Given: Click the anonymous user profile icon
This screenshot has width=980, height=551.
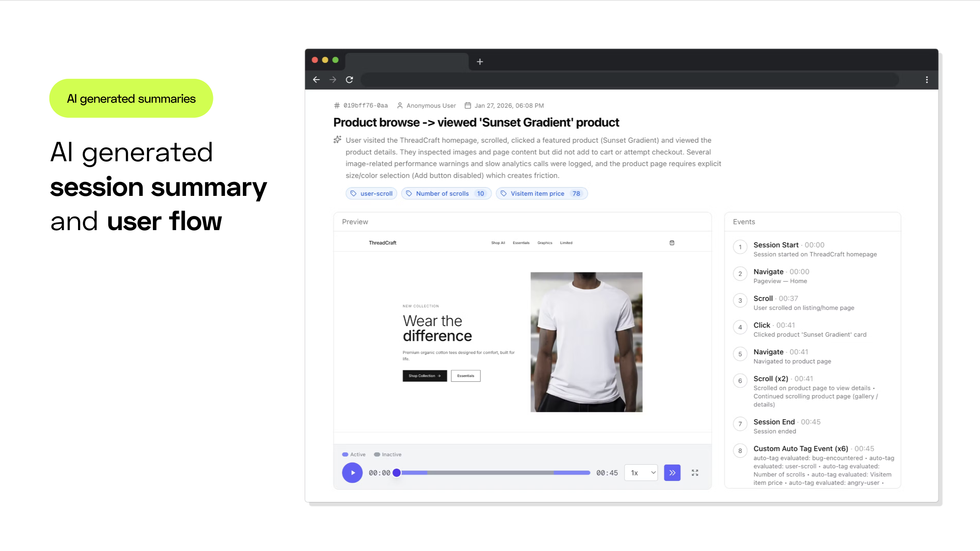Looking at the screenshot, I should pos(400,106).
